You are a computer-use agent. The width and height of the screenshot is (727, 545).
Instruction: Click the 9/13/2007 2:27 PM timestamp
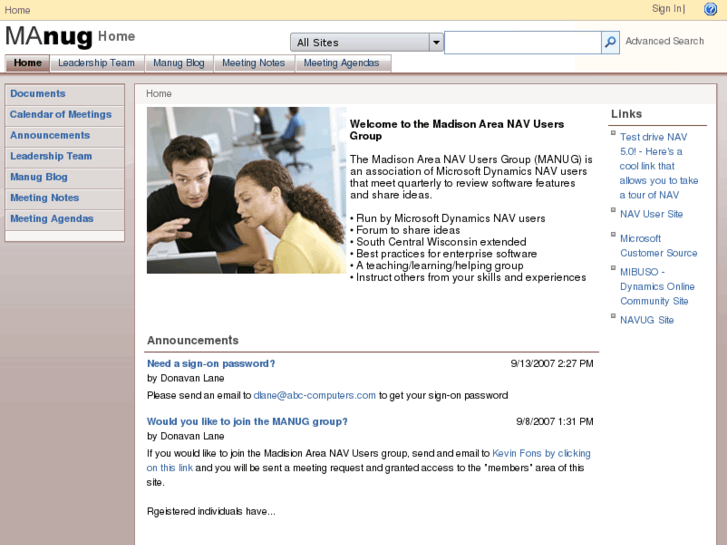click(x=552, y=364)
